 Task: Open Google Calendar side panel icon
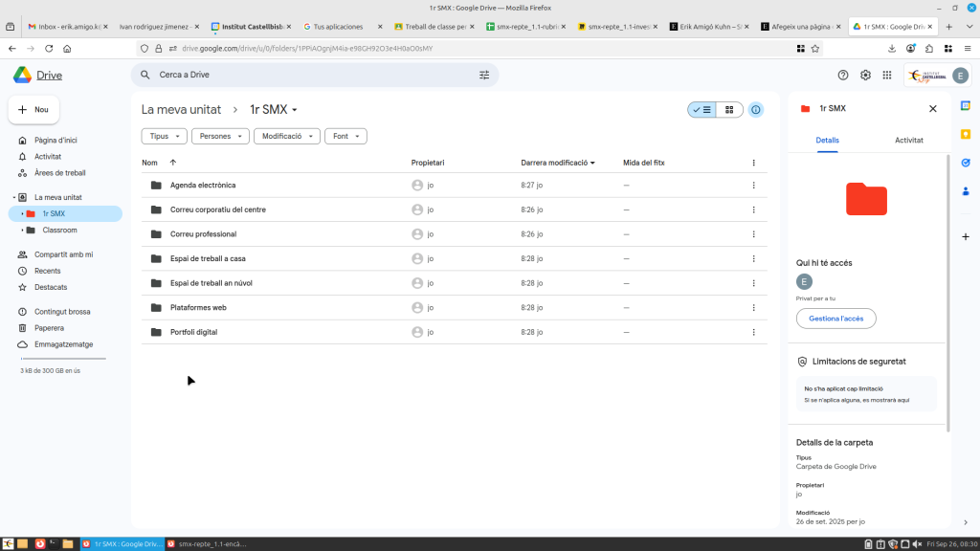tap(966, 106)
